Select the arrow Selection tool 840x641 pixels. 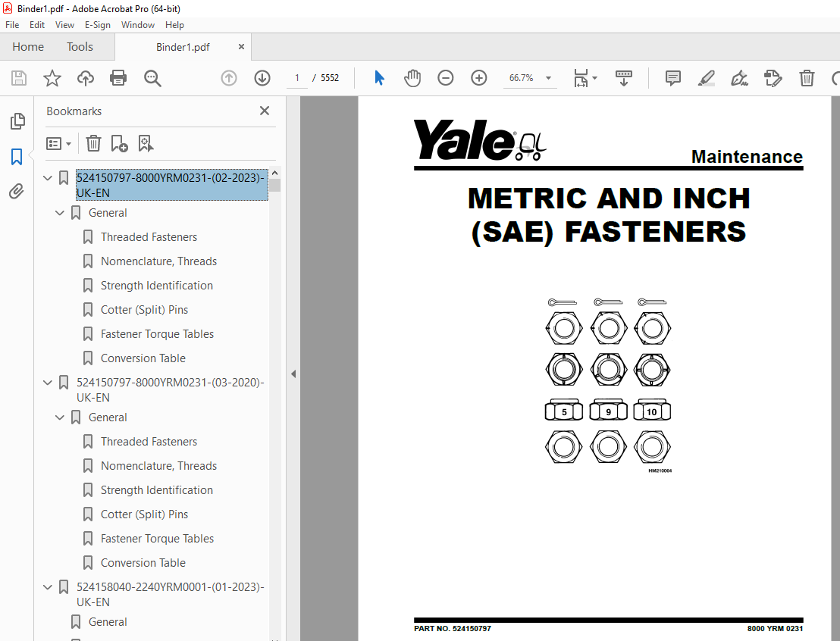(379, 78)
